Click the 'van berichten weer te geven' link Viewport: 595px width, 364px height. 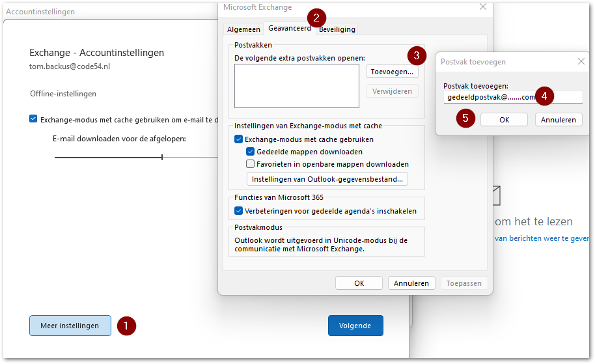[x=542, y=238]
